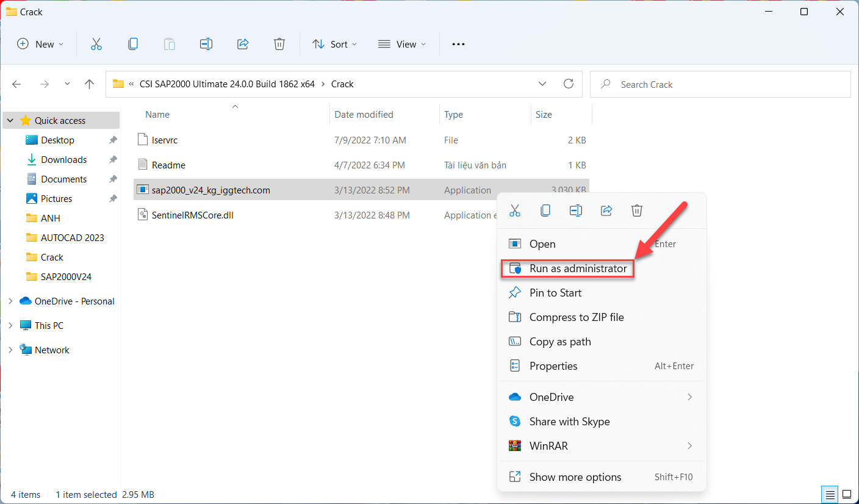The width and height of the screenshot is (859, 504).
Task: Click the Copy icon in the toolbar
Action: [x=133, y=44]
